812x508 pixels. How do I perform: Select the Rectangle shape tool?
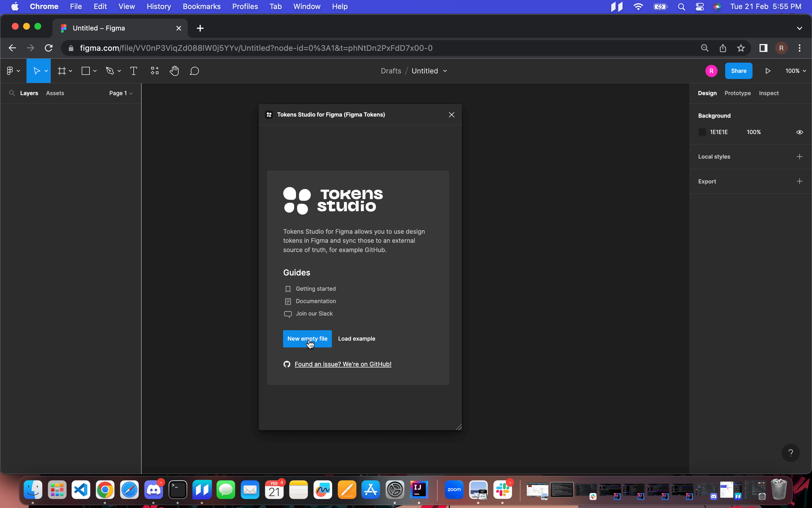pyautogui.click(x=86, y=71)
